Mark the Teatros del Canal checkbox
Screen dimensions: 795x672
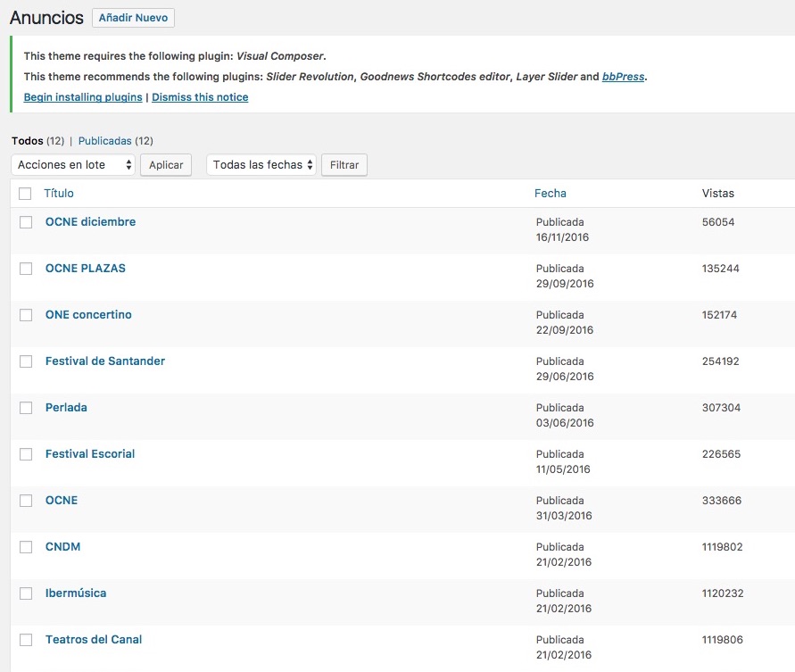[x=26, y=640]
